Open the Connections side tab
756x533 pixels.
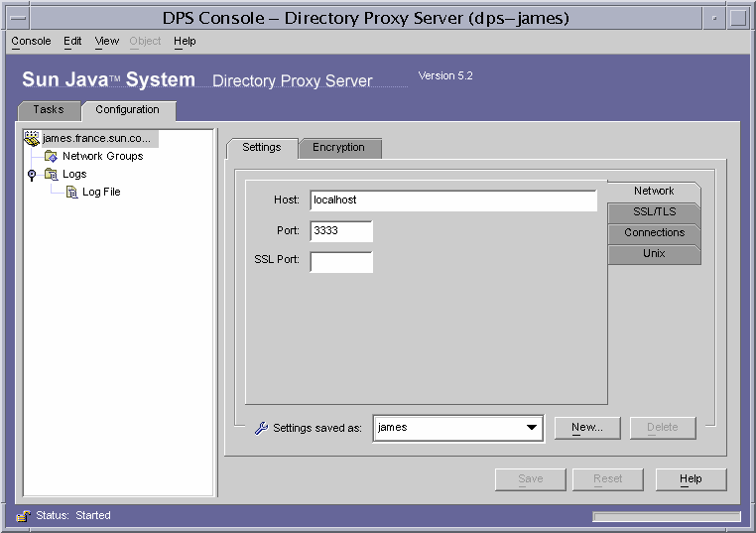(654, 232)
